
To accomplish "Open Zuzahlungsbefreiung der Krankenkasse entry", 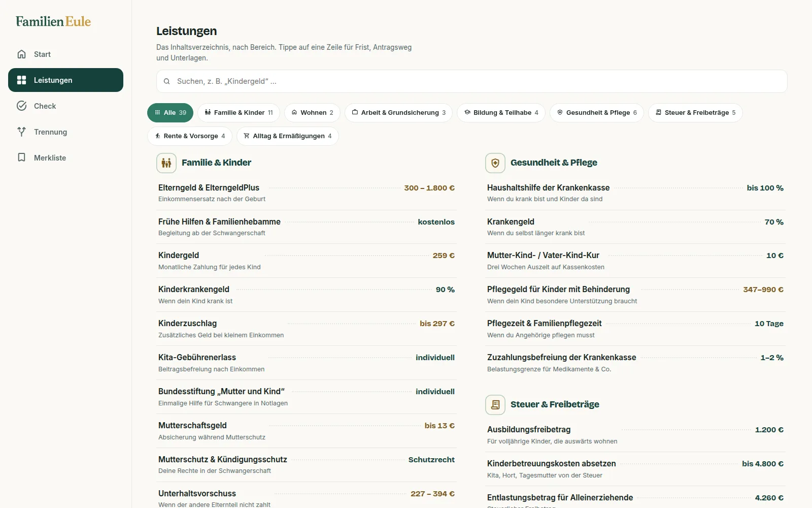I will 635,363.
